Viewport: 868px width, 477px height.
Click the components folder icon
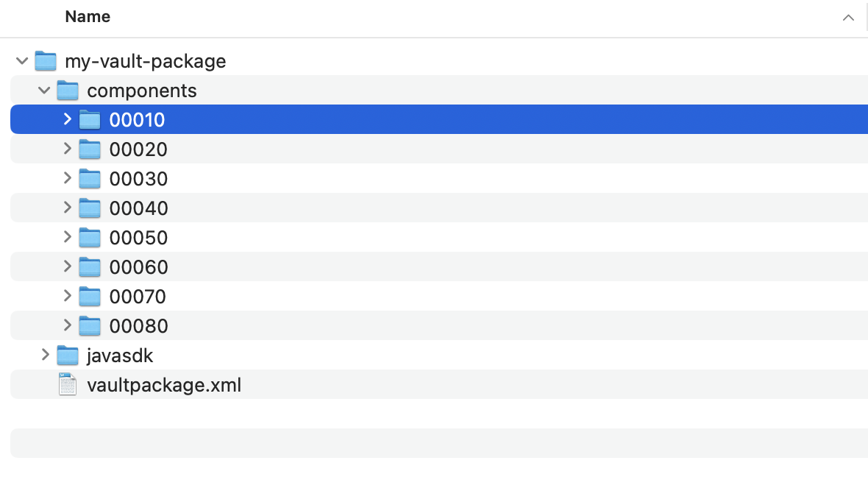(x=68, y=91)
